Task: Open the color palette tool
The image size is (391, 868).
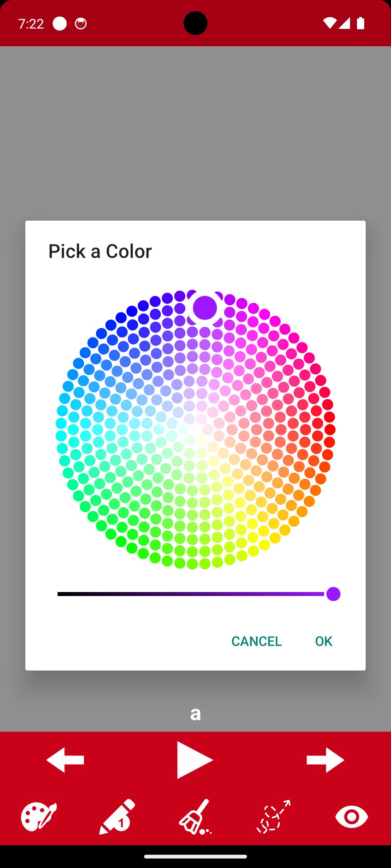Action: 39,816
